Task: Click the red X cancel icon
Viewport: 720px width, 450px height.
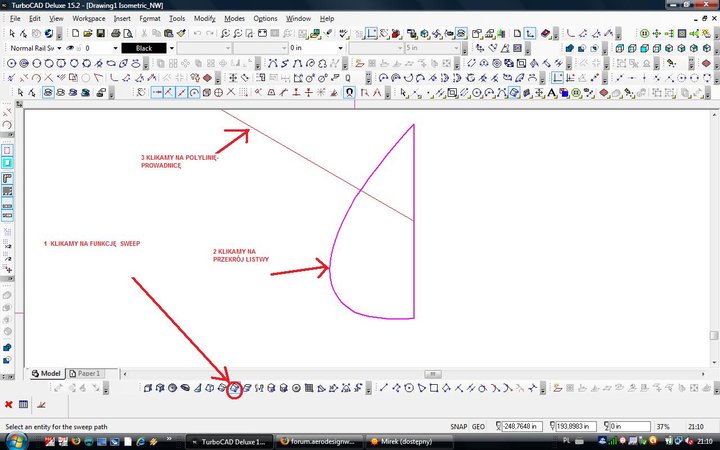Action: [x=9, y=405]
